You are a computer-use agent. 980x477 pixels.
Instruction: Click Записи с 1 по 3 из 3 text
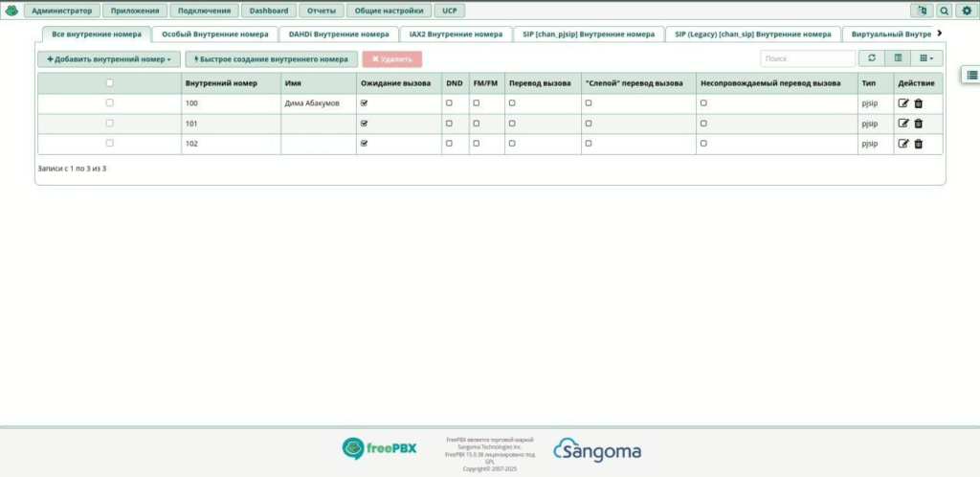(x=72, y=169)
